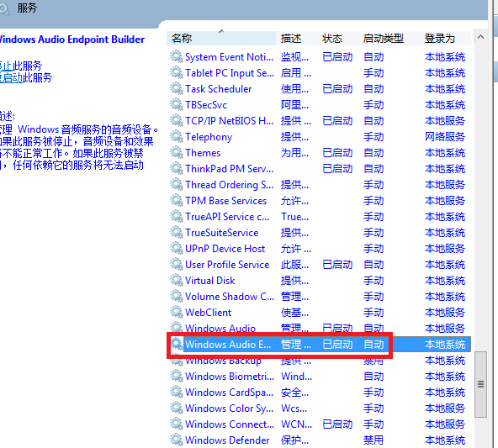Image resolution: width=498 pixels, height=448 pixels.
Task: Select the Virtual Disk service name
Action: (x=210, y=281)
